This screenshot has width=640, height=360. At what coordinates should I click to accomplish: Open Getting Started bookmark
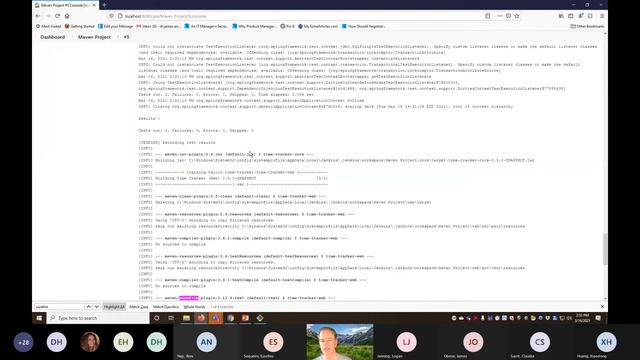pyautogui.click(x=80, y=26)
